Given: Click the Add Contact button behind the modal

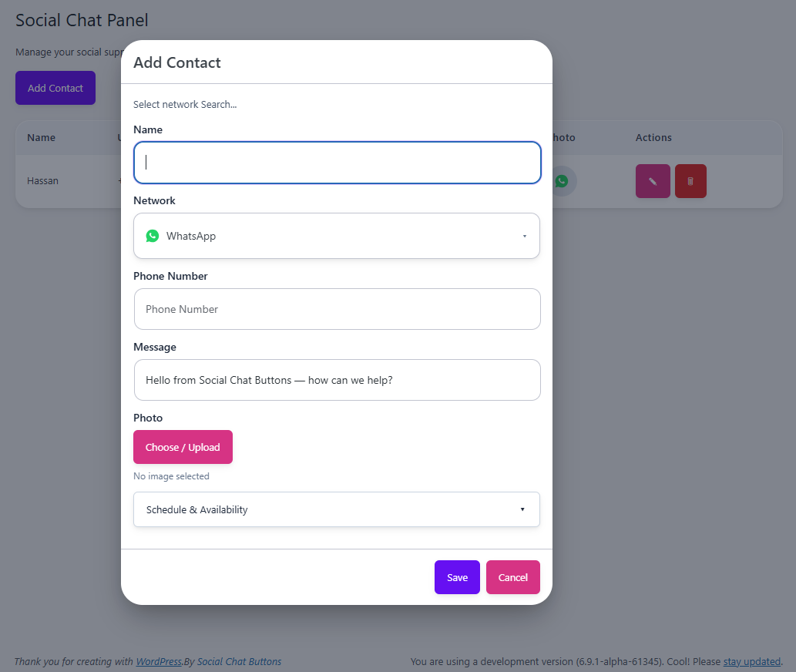Looking at the screenshot, I should [55, 87].
